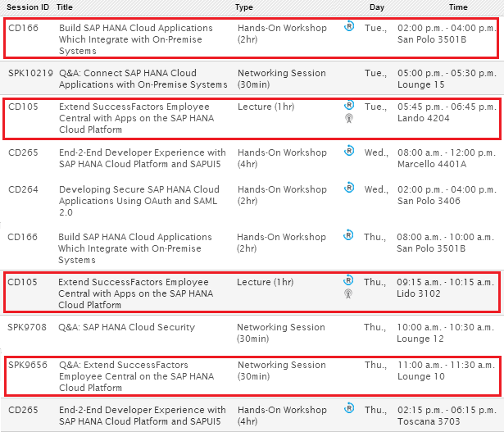Click 'Lecture (1hr)' in Tuesday's CD105 row

click(266, 107)
